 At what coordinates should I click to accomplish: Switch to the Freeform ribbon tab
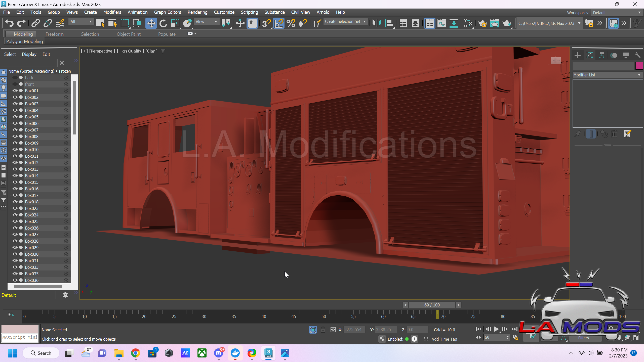[x=54, y=34]
